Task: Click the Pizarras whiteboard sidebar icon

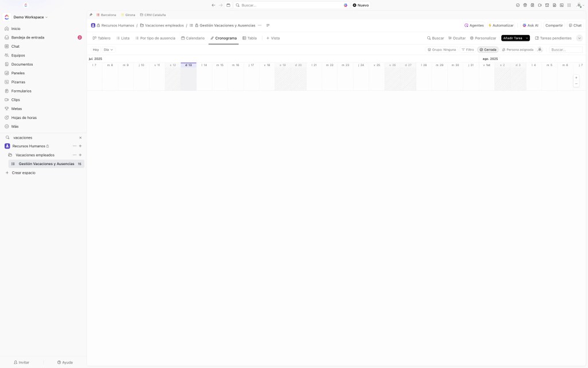Action: click(x=6, y=82)
